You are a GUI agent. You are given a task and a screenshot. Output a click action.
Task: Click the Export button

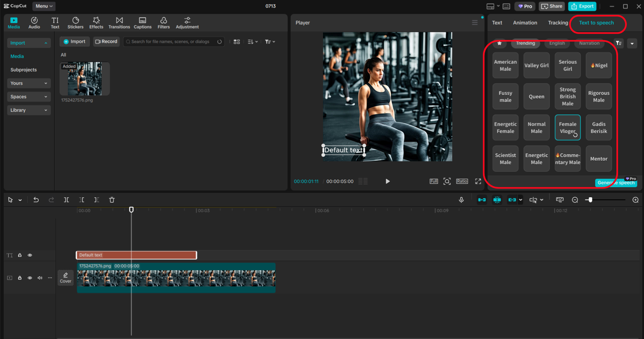(582, 6)
